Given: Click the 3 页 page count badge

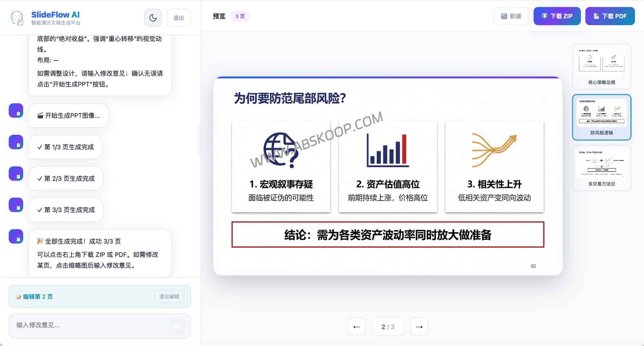Looking at the screenshot, I should coord(240,16).
